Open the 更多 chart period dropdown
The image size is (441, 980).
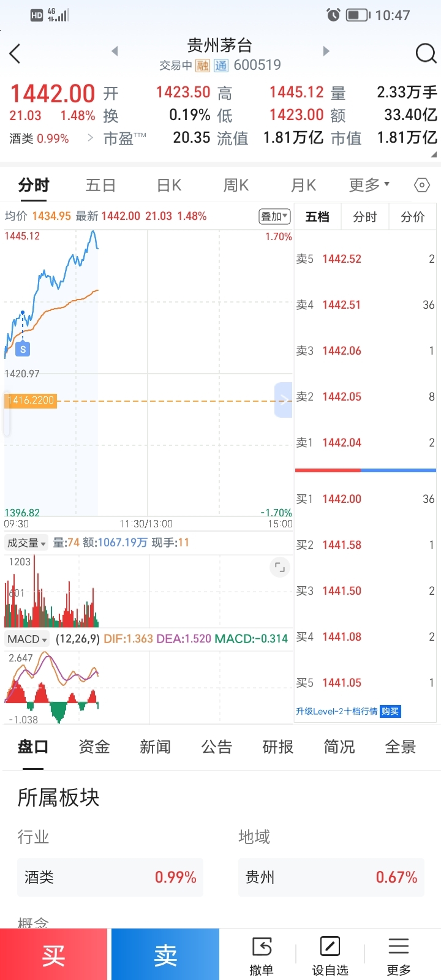(369, 185)
